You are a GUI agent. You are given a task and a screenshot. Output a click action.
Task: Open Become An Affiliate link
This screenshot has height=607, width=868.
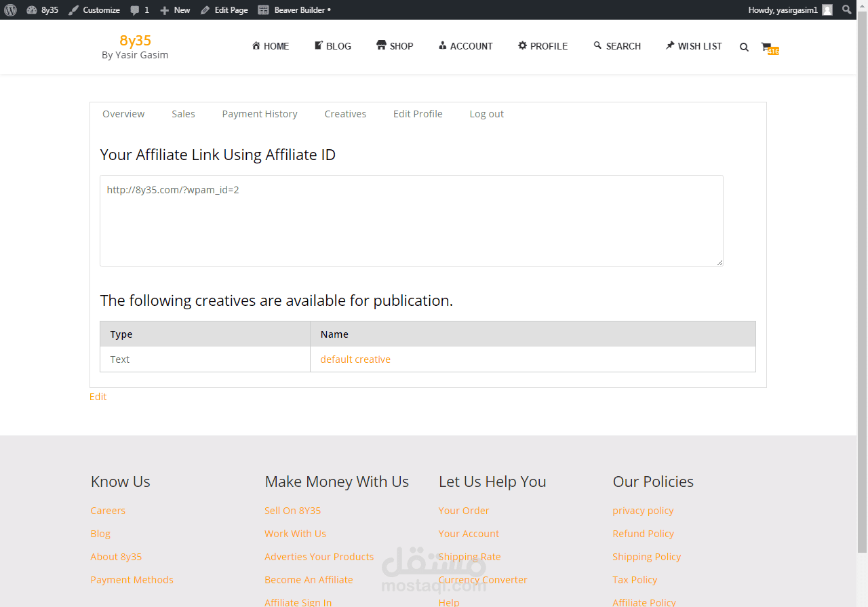point(309,580)
